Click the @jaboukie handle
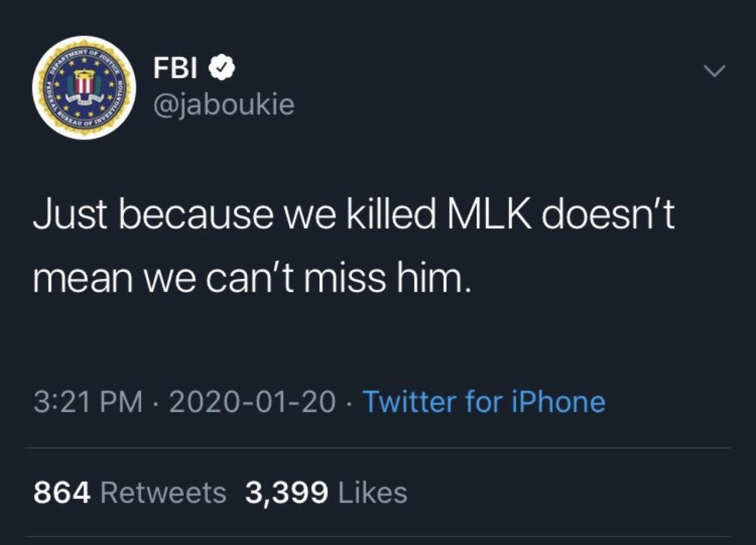Screen dimensions: 756x545 click(223, 105)
